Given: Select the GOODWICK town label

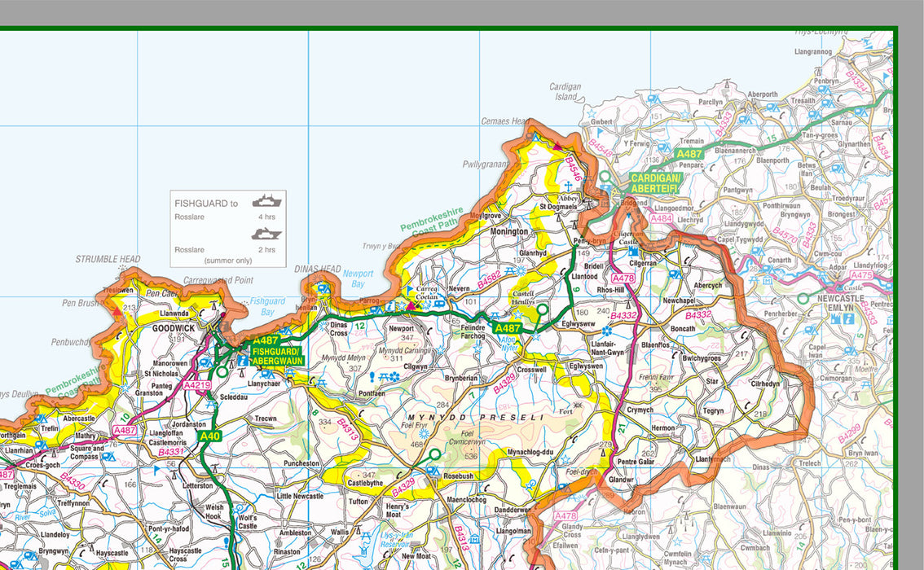Looking at the screenshot, I should tap(174, 328).
